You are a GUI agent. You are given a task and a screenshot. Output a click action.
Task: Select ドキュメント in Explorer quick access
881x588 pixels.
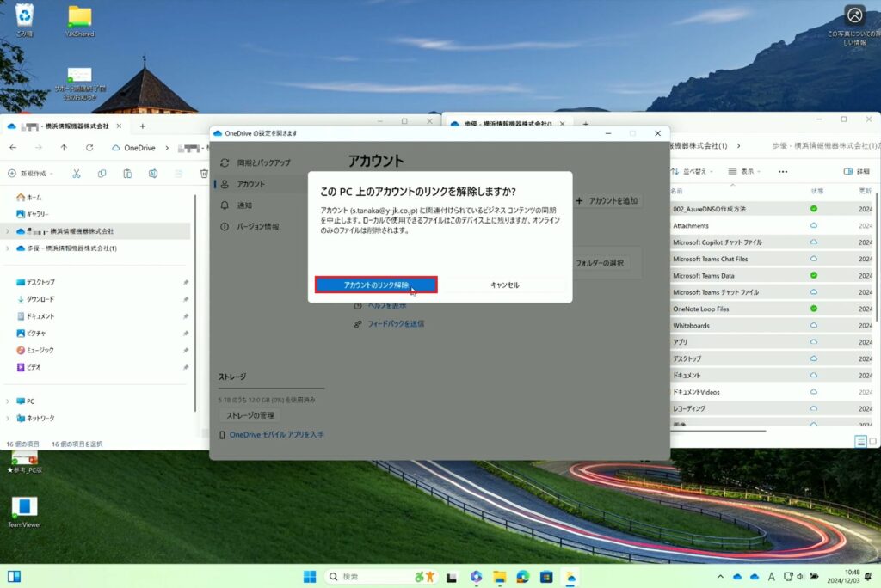pyautogui.click(x=35, y=316)
